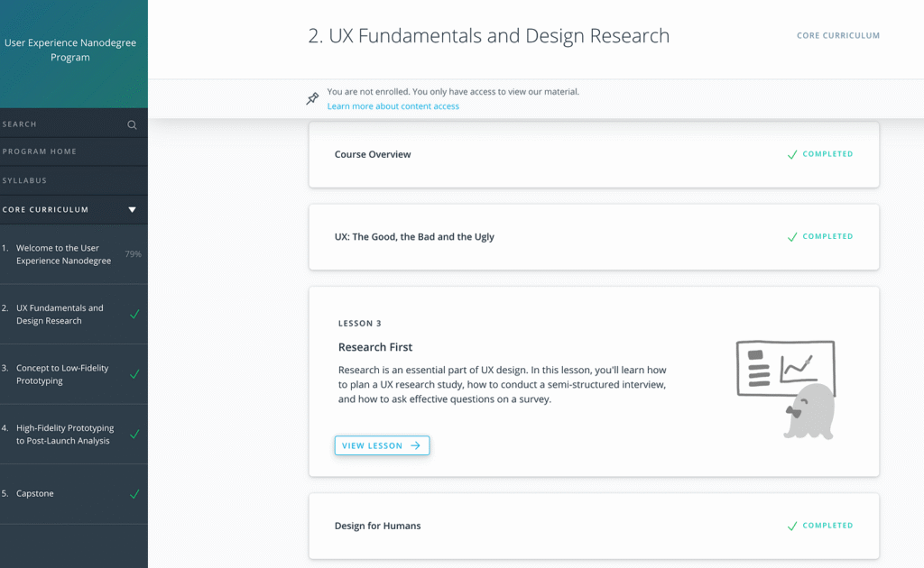Click the 79% progress indicator

tap(133, 254)
